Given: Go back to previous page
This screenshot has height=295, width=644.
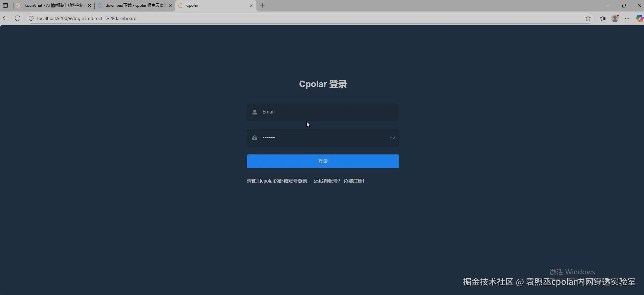Looking at the screenshot, I should 5,18.
